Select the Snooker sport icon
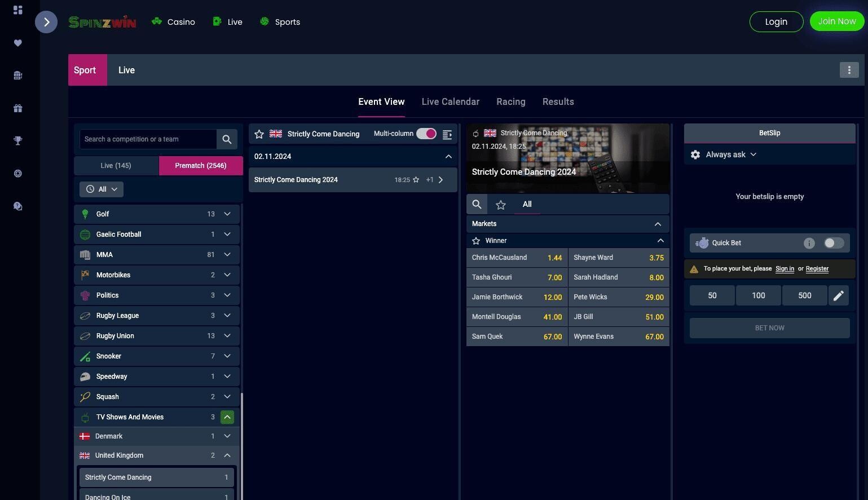The height and width of the screenshot is (500, 868). tap(85, 356)
